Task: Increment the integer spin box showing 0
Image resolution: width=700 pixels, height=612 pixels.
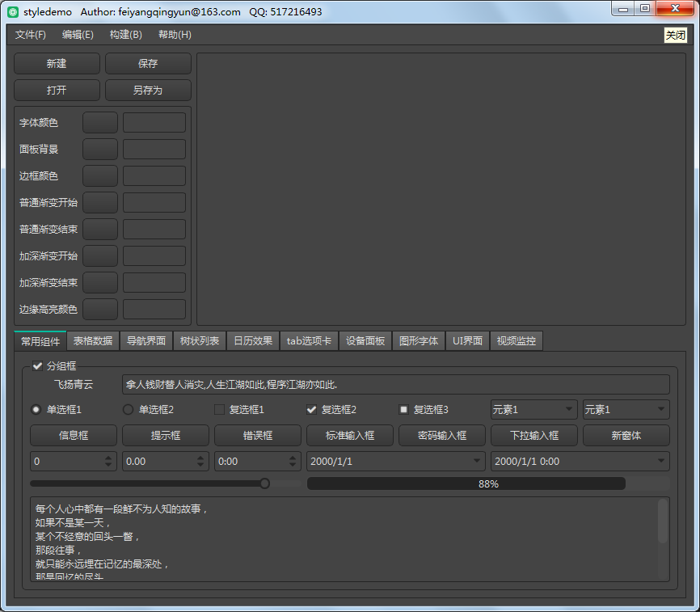Action: pyautogui.click(x=109, y=458)
